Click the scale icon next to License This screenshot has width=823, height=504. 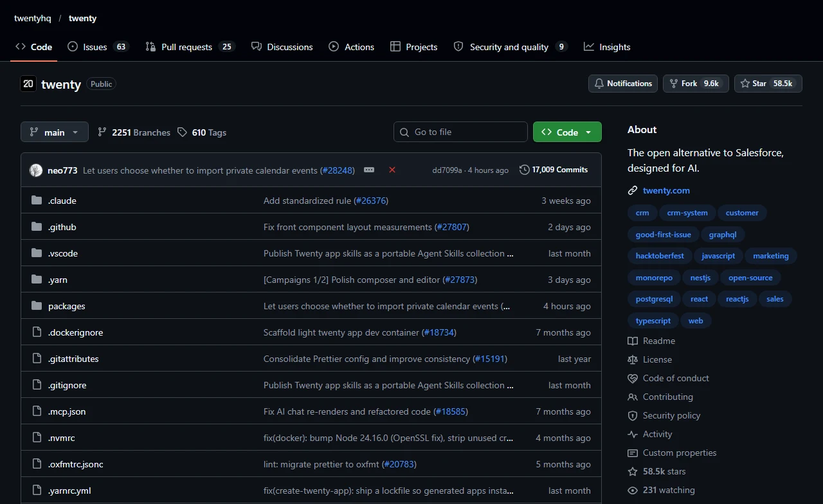point(633,359)
